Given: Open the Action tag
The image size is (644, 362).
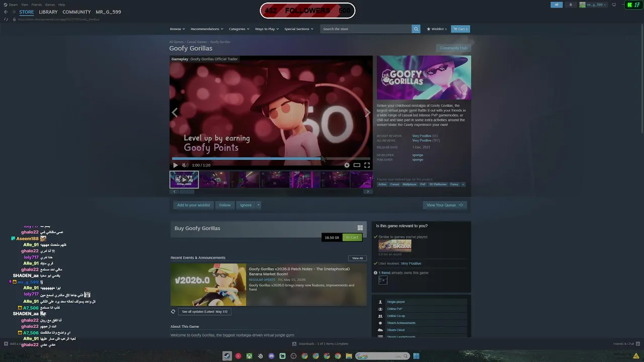Looking at the screenshot, I should coord(382,185).
